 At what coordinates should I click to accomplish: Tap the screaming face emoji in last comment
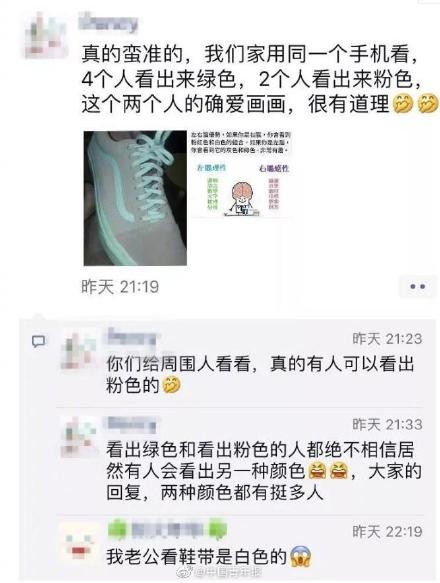(x=301, y=557)
